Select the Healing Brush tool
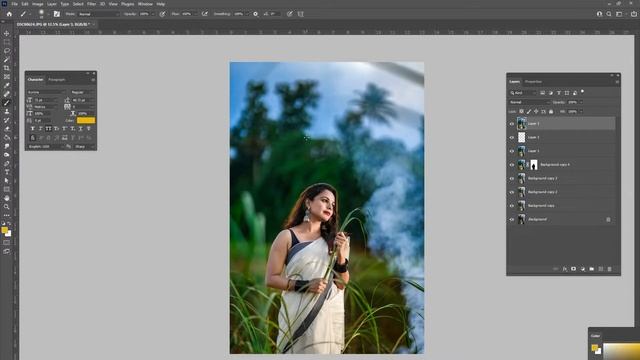640x360 pixels. click(x=7, y=94)
